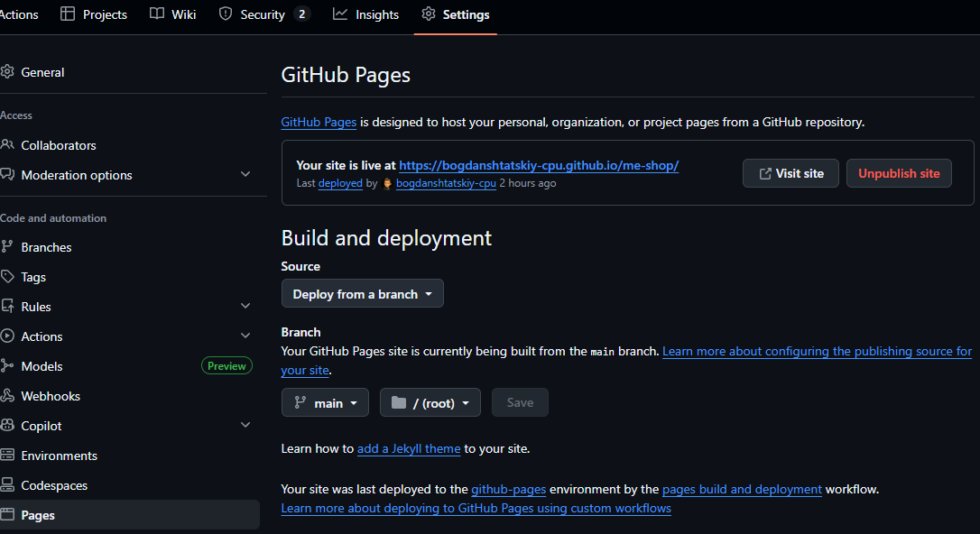Select the Settings tab
The height and width of the screenshot is (534, 980).
click(456, 14)
